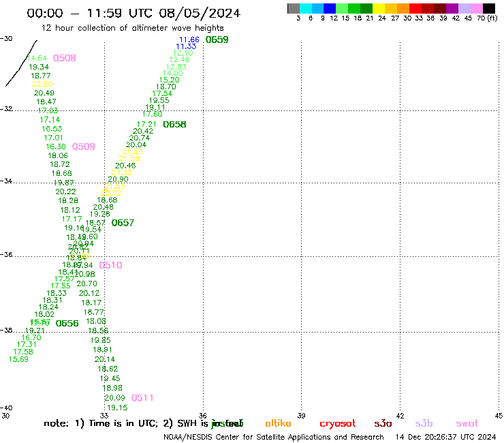504x443 pixels.
Task: Select the 20.22 value
Action: tap(65, 192)
